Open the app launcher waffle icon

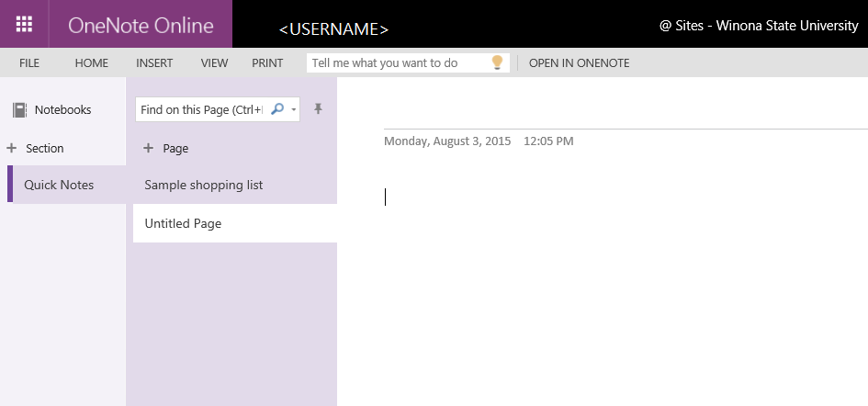tap(24, 24)
